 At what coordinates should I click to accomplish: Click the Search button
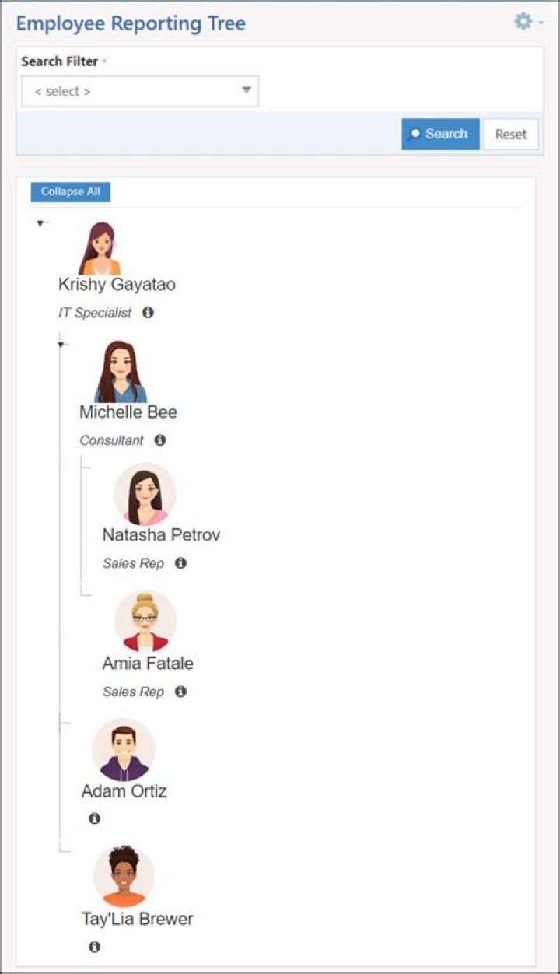440,134
